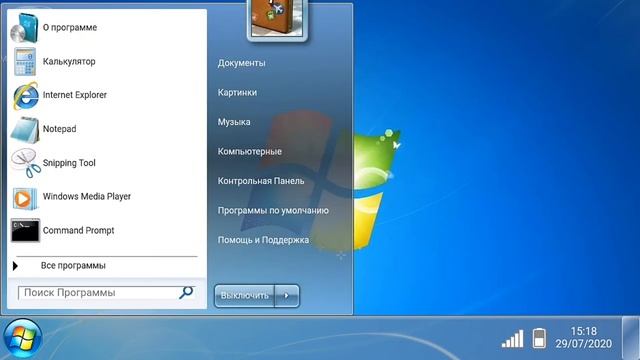The width and height of the screenshot is (640, 360).
Task: Open Помощь и Поддержка
Action: [x=263, y=240]
